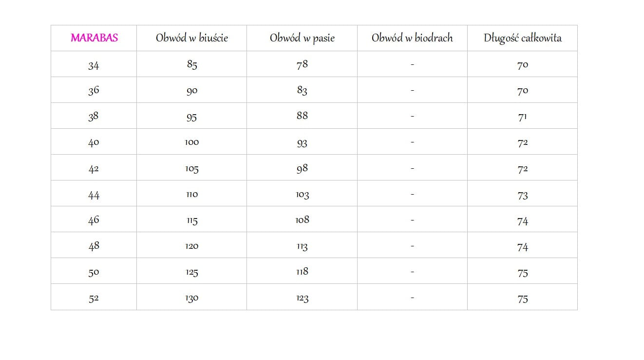Select the 'Długość całkowita' column header
644x360 pixels.
[522, 38]
